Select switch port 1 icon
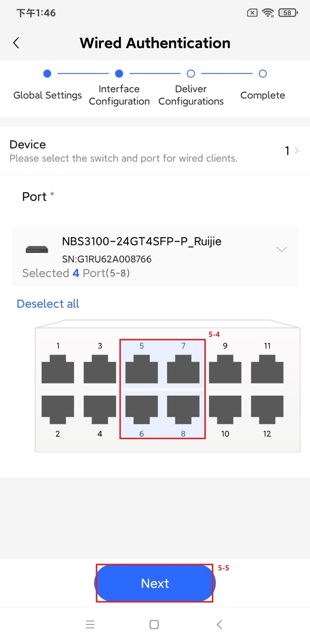Image resolution: width=310 pixels, height=644 pixels. point(58,369)
